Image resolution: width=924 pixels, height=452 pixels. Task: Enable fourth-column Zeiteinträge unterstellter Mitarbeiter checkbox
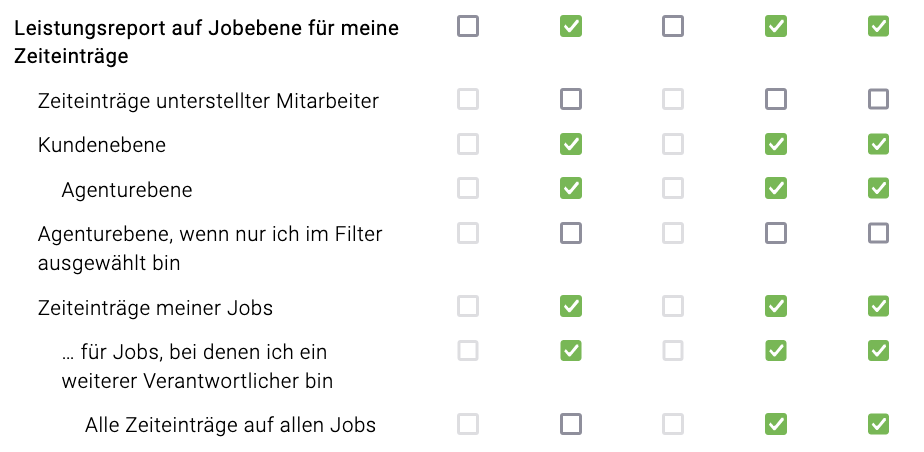pos(776,99)
